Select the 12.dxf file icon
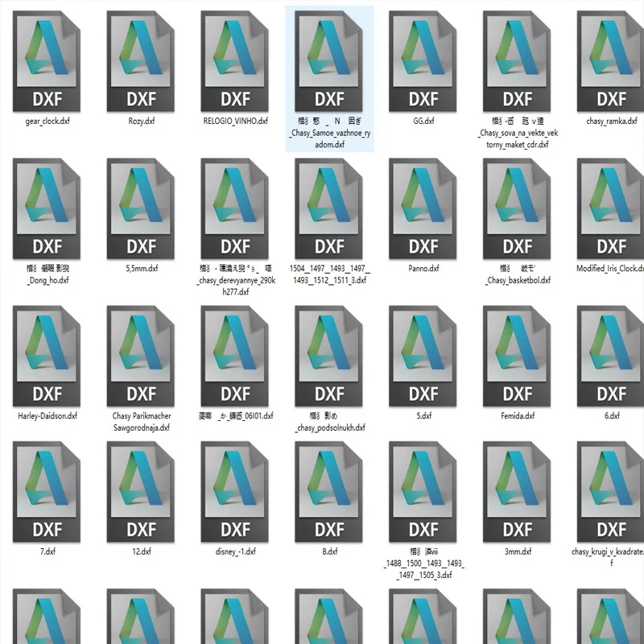644x644 pixels. (x=140, y=492)
